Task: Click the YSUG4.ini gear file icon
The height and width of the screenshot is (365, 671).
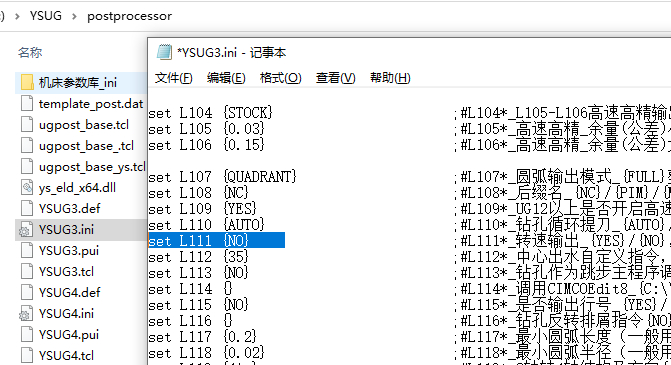Action: (26, 313)
